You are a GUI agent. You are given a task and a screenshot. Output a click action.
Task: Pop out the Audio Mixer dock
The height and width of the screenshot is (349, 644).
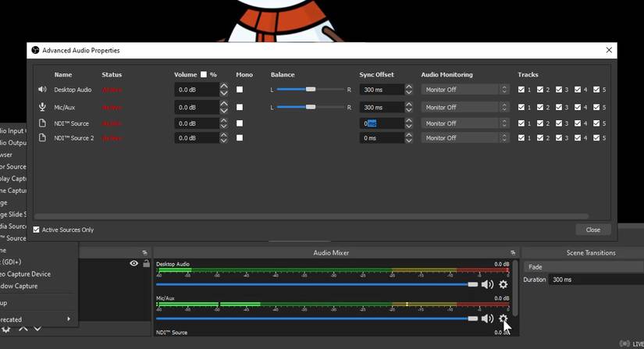point(513,253)
